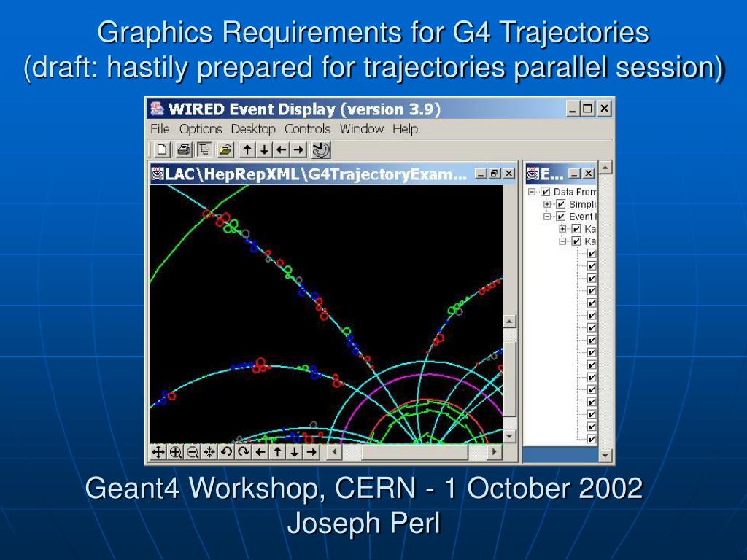Select the 'Data From' tree label
The height and width of the screenshot is (560, 747).
pyautogui.click(x=575, y=192)
